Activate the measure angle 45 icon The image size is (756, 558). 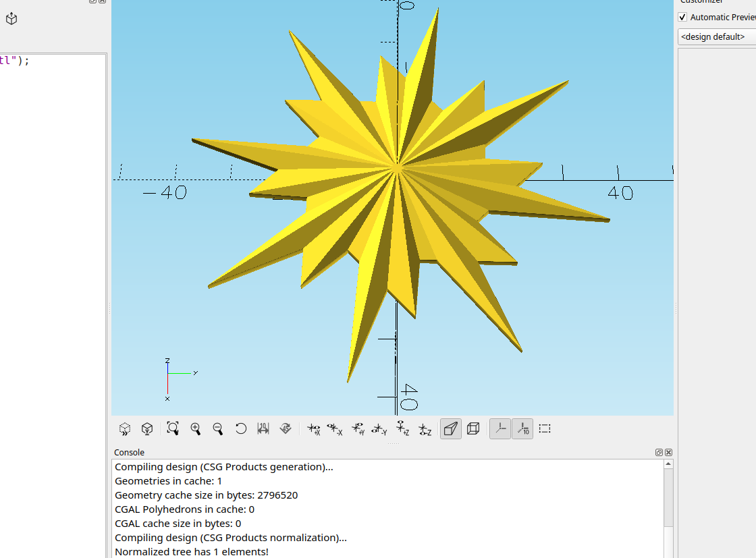click(x=286, y=429)
